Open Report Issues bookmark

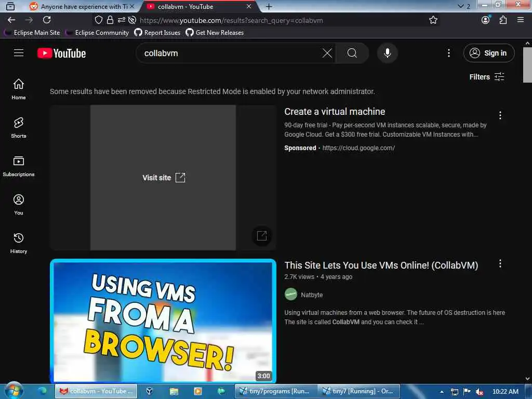pyautogui.click(x=157, y=33)
